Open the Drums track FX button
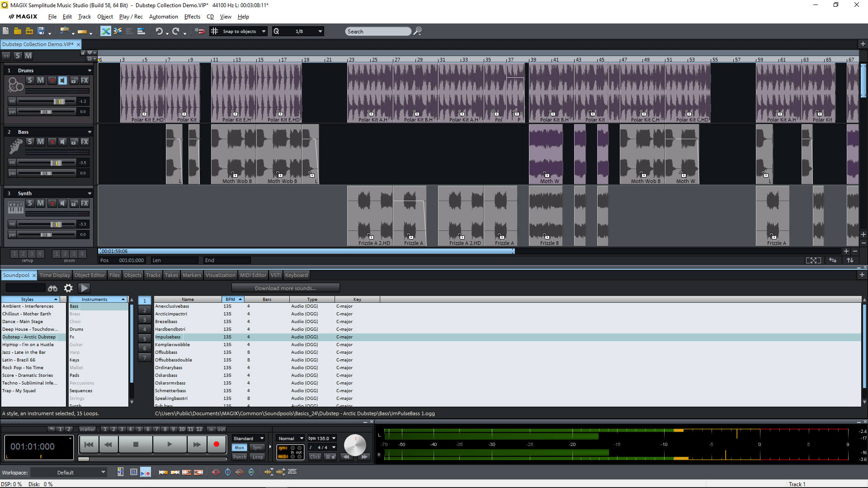The width and height of the screenshot is (868, 488). tap(85, 80)
